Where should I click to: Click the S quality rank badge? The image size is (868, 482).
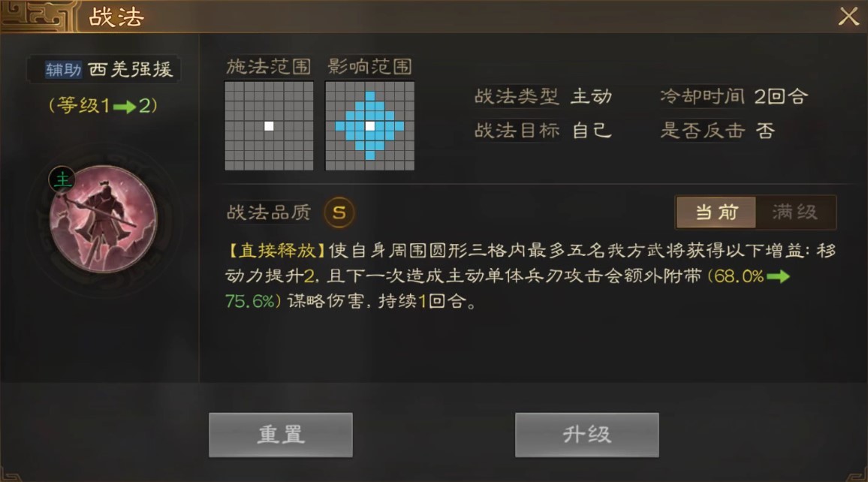click(x=339, y=212)
